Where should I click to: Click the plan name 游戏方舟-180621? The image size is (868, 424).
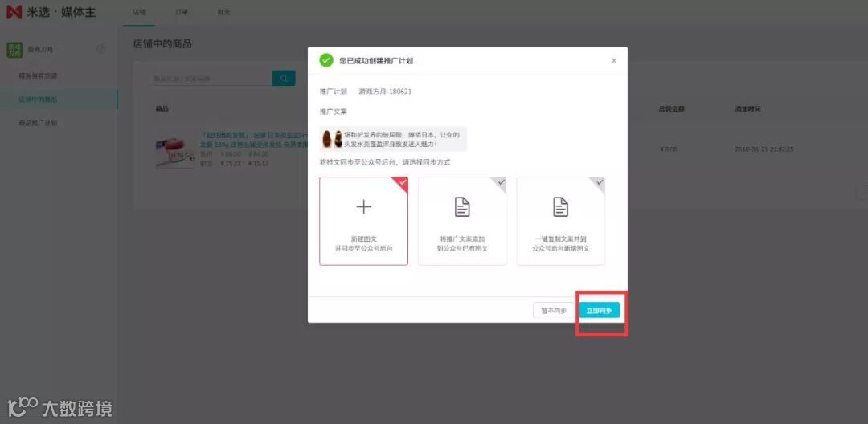click(385, 92)
